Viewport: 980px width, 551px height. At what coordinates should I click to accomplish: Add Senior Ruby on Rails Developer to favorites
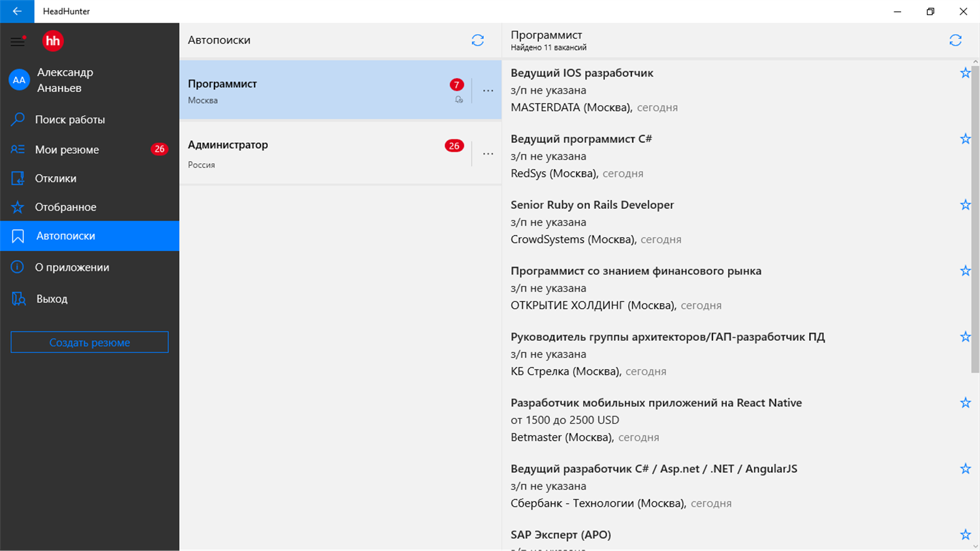coord(965,205)
